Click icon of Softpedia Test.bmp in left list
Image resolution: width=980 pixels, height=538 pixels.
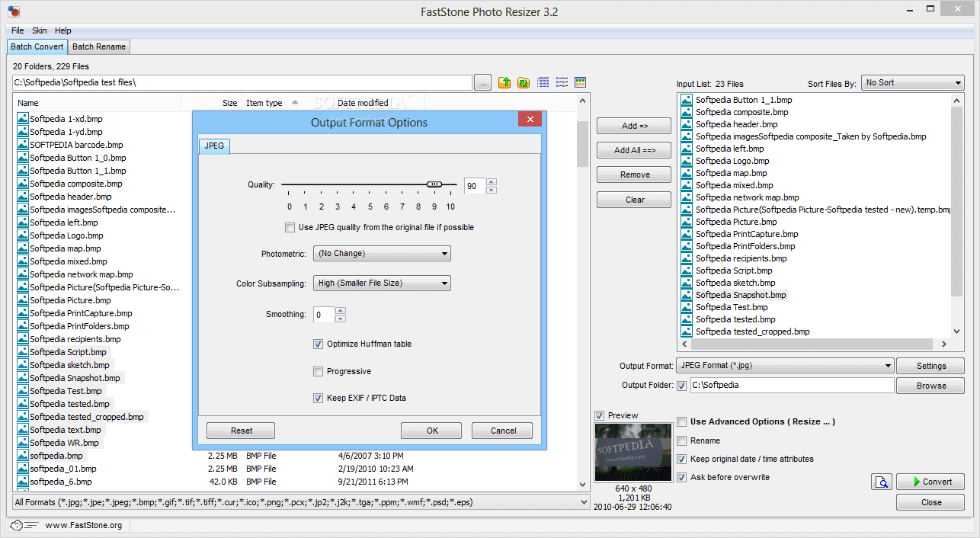coord(23,391)
